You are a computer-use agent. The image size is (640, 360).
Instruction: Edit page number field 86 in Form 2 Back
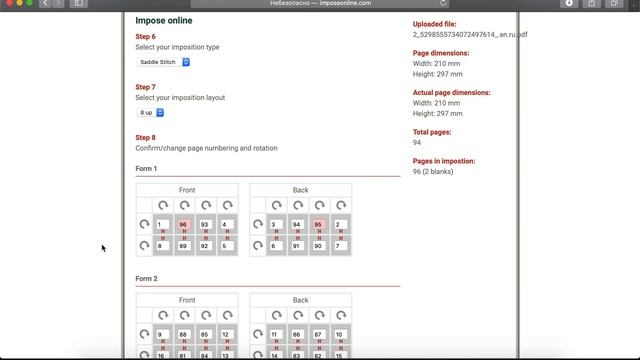pos(298,334)
